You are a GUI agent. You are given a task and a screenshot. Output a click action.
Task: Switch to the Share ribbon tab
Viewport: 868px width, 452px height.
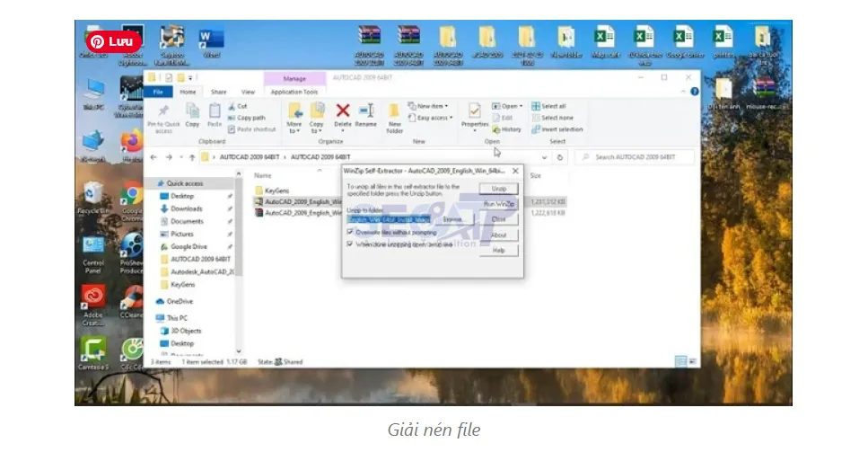point(218,92)
